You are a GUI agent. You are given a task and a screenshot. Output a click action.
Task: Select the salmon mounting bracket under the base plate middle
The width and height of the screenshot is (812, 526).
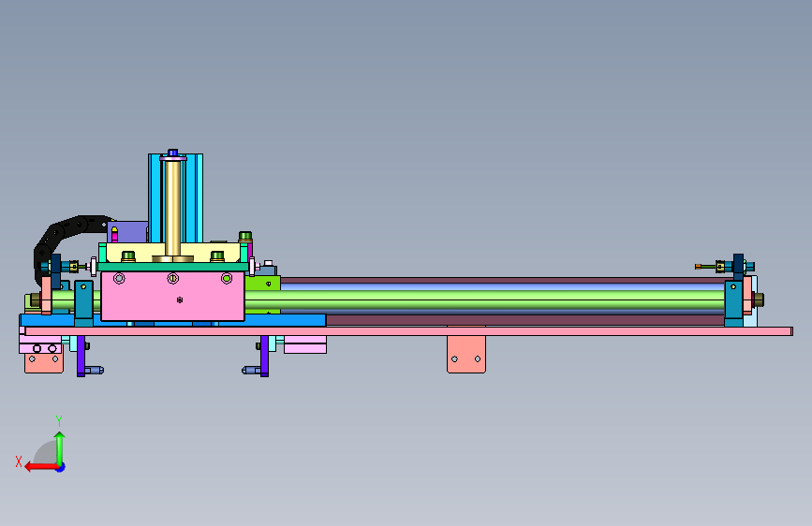466,354
